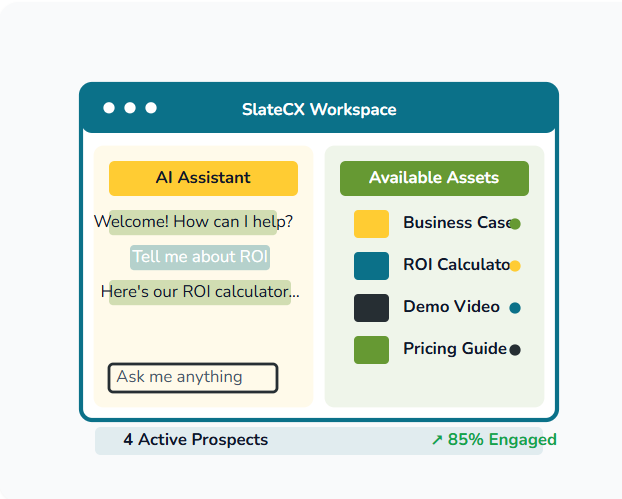Click the yellow dot beside ROI Calculator
The image size is (622, 499).
515,266
